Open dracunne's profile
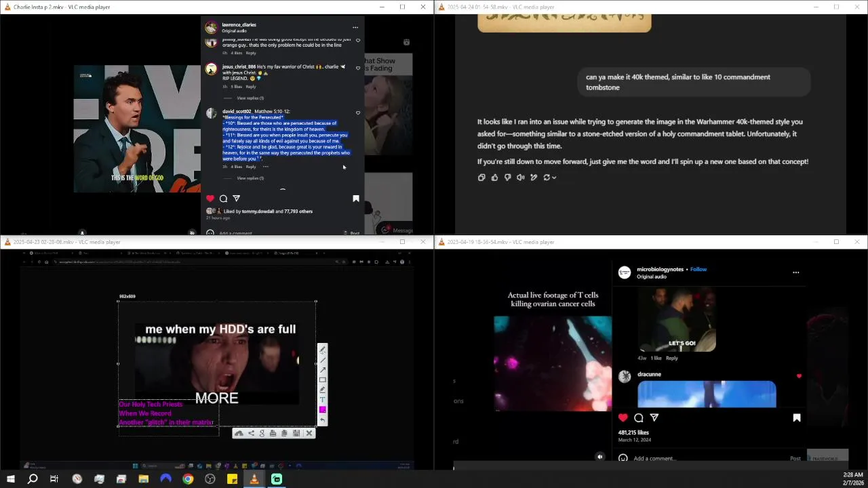Screen dimensions: 868x488 [x=649, y=374]
